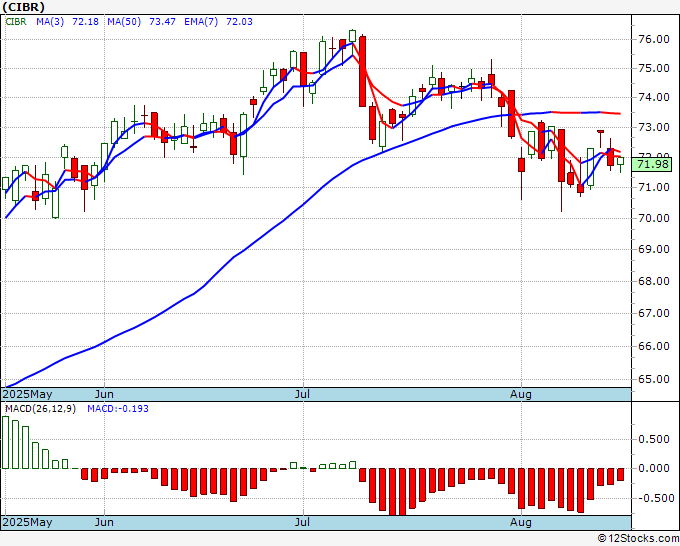Click Jun on the price chart axis

tap(104, 394)
